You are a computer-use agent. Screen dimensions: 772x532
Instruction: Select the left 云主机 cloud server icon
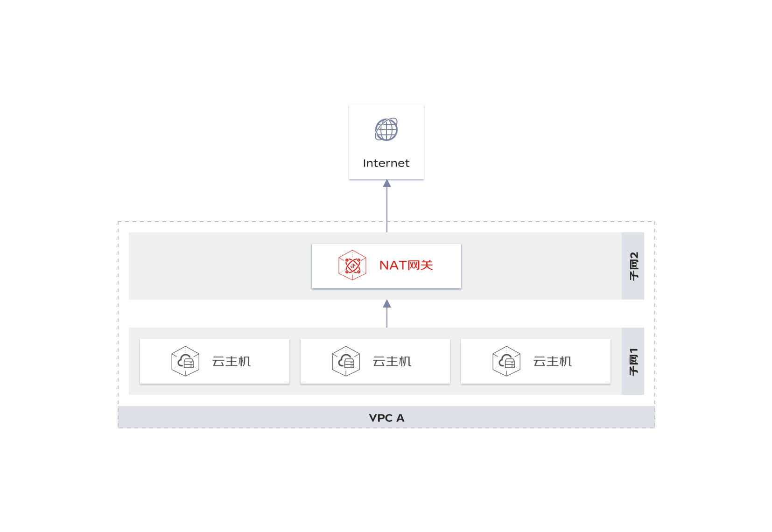(x=185, y=361)
